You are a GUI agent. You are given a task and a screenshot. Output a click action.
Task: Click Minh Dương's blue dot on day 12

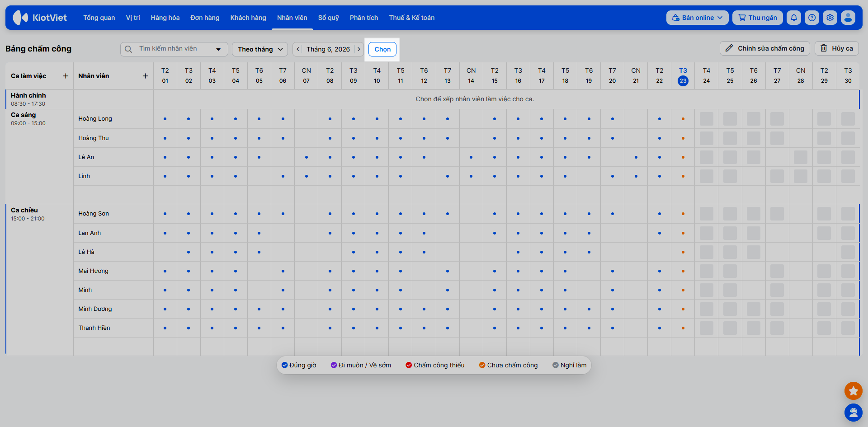(x=424, y=309)
